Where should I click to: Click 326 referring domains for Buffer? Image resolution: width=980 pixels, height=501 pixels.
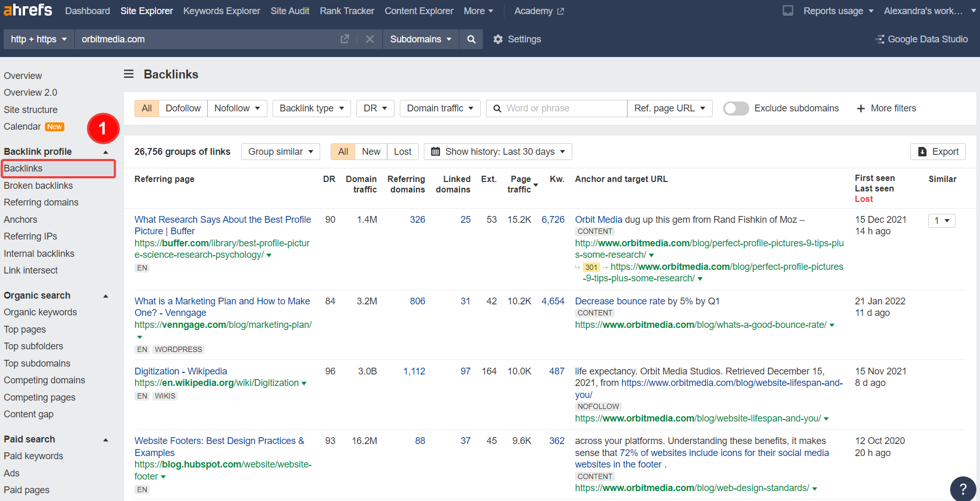point(418,220)
